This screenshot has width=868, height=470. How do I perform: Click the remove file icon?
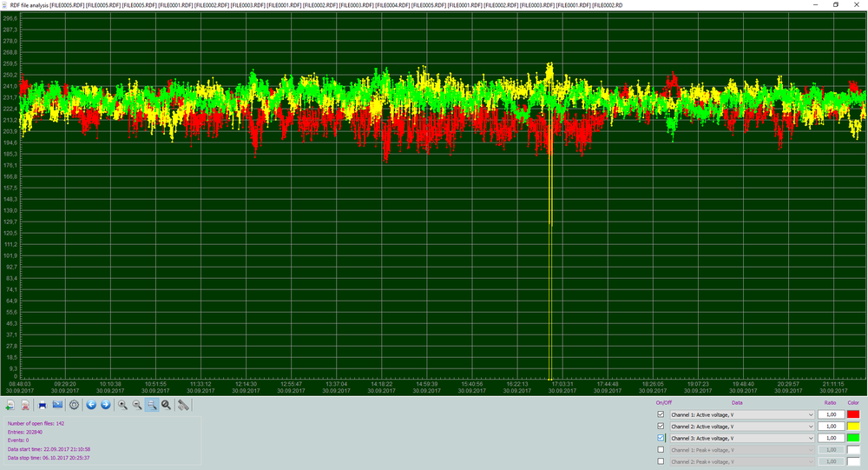click(x=25, y=405)
